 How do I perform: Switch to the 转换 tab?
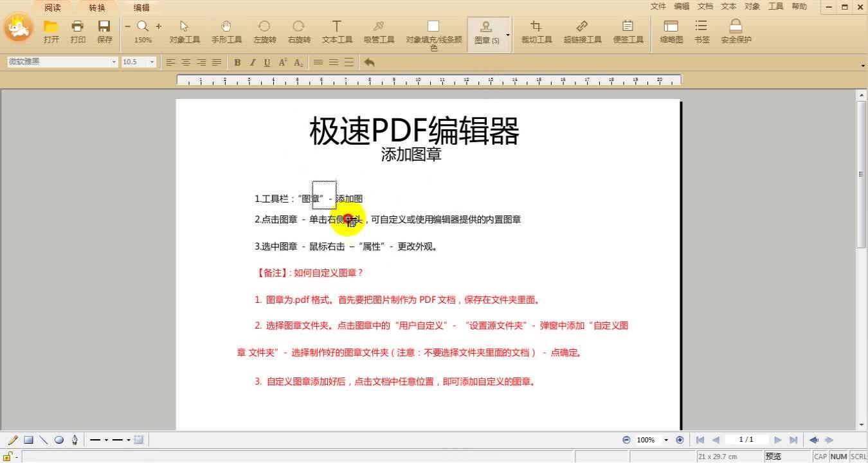(x=97, y=8)
